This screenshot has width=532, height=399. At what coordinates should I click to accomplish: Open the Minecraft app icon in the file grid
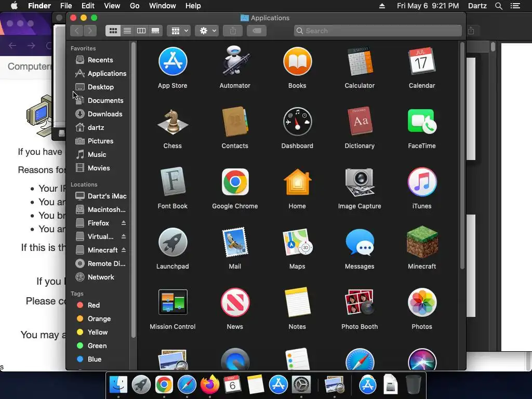[422, 242]
